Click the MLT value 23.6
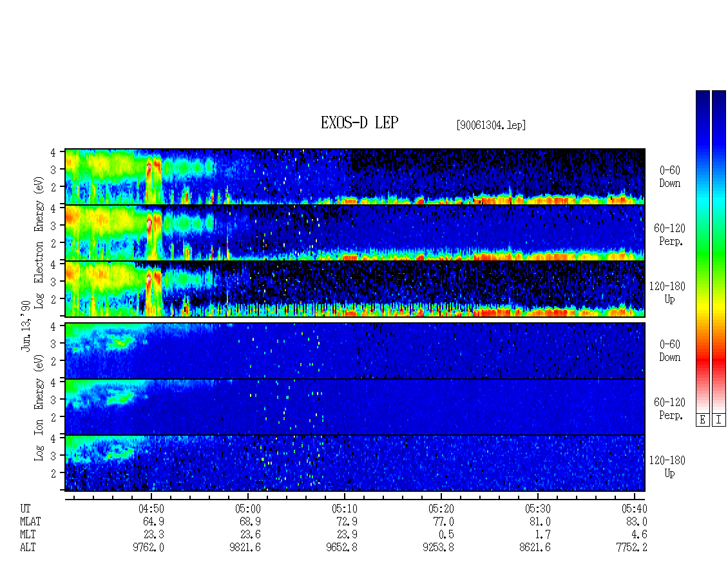Viewport: 728px width, 564px height. click(250, 535)
